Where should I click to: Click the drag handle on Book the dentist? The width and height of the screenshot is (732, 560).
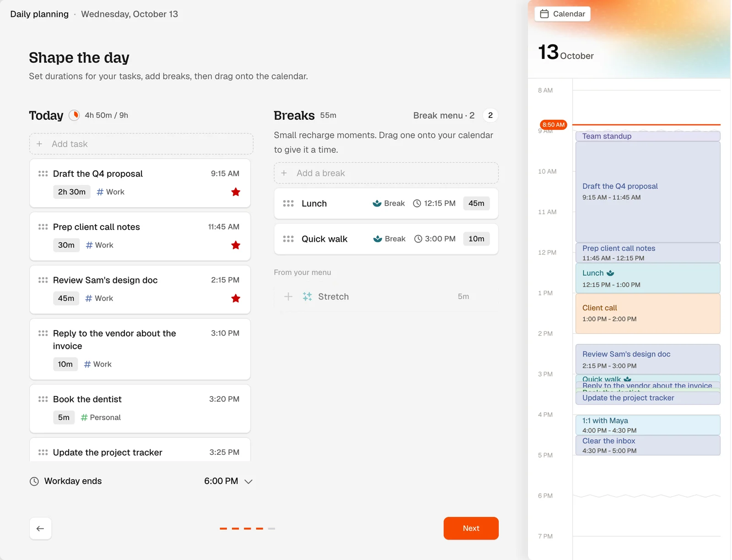pyautogui.click(x=43, y=399)
